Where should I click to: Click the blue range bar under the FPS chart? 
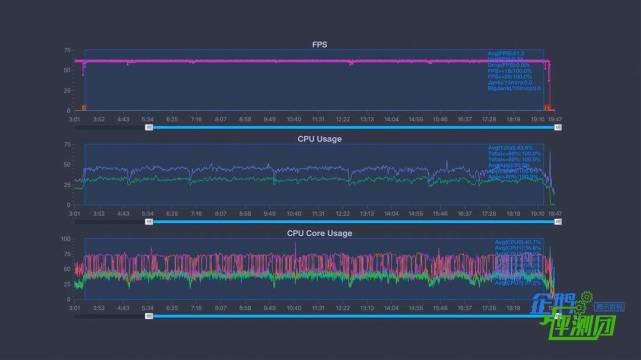(354, 127)
